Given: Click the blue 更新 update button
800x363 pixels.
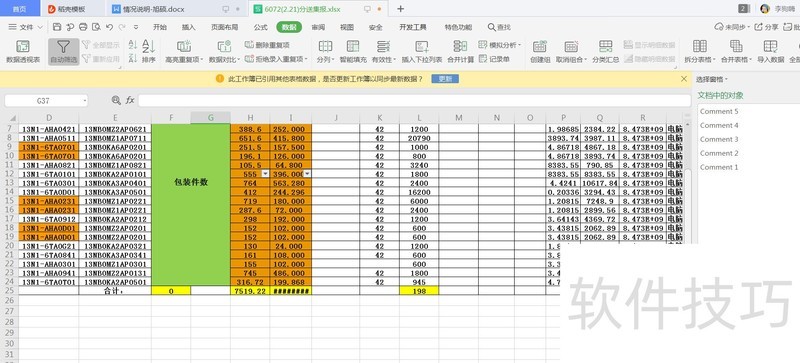Looking at the screenshot, I should (x=445, y=79).
